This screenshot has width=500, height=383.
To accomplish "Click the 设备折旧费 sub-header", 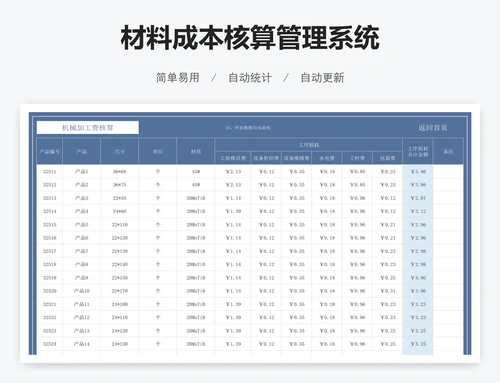I will 266,158.
